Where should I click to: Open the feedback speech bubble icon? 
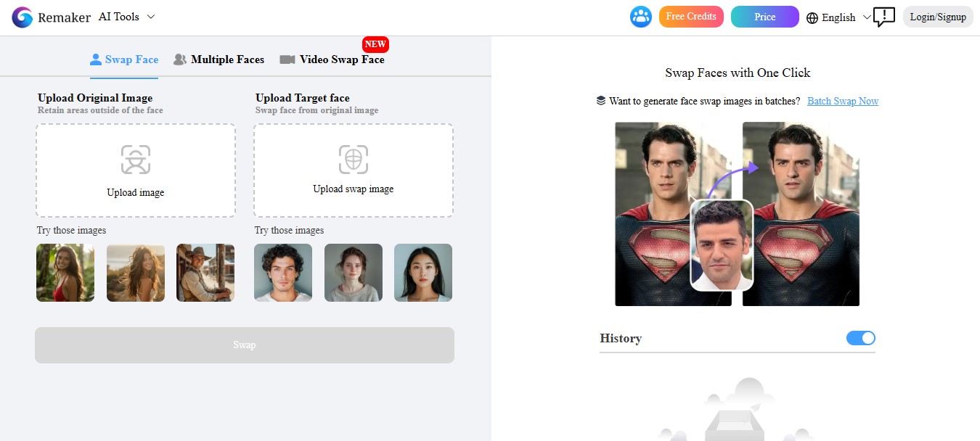tap(883, 17)
